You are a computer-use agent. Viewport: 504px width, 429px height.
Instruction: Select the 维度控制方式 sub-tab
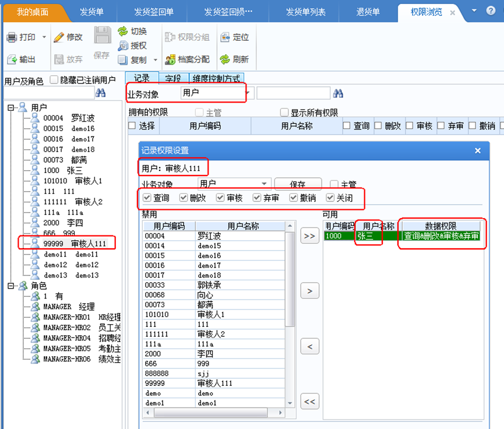[x=216, y=78]
